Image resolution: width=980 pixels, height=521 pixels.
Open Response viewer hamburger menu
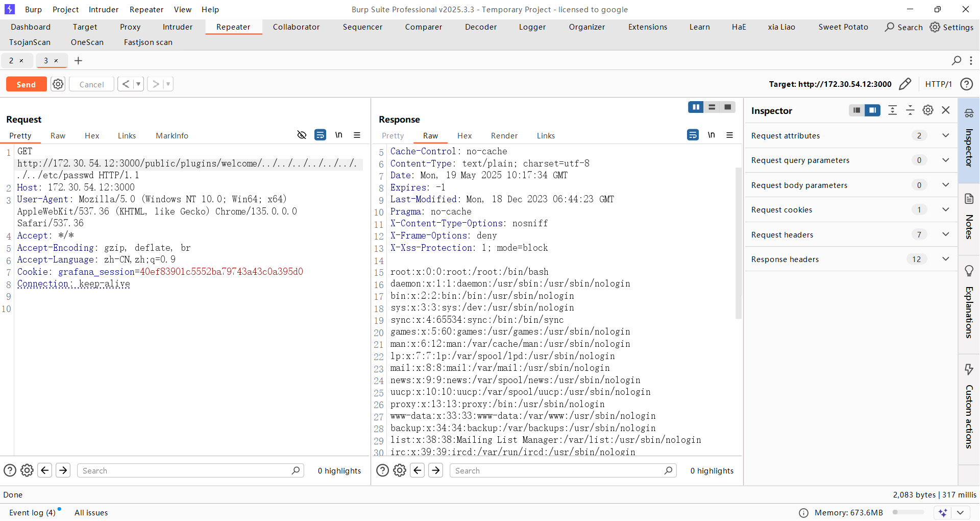[x=729, y=135]
